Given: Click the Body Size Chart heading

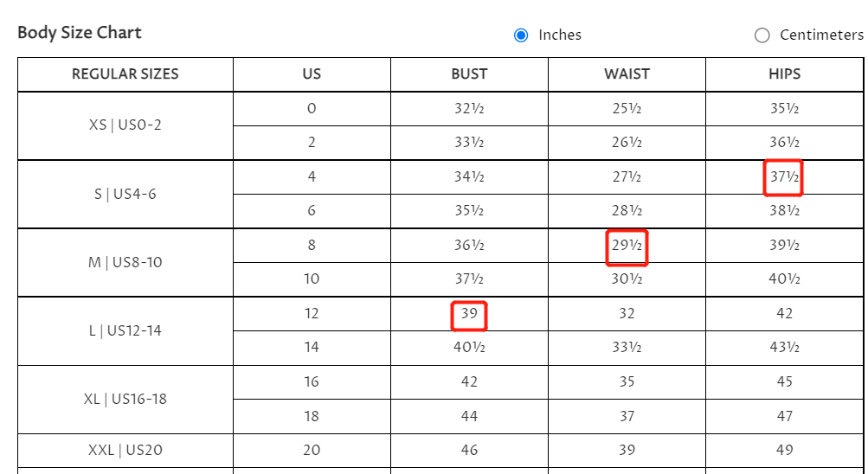Looking at the screenshot, I should coord(80,33).
